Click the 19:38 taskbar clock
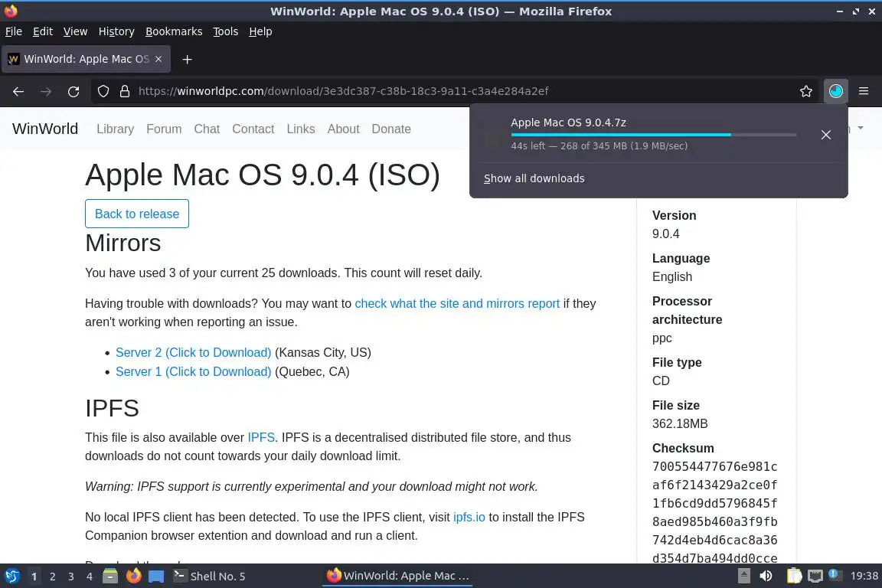The image size is (882, 588). point(864,577)
